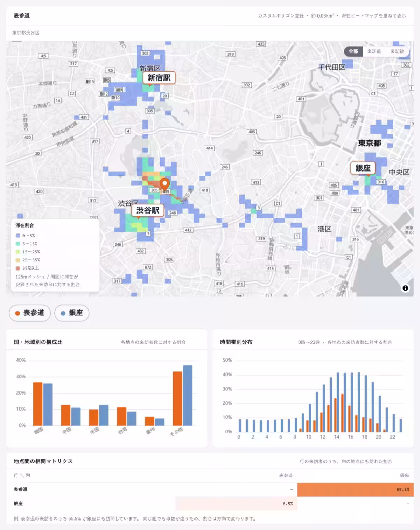The height and width of the screenshot is (530, 420).
Task: Open the map info icon
Action: tap(405, 288)
